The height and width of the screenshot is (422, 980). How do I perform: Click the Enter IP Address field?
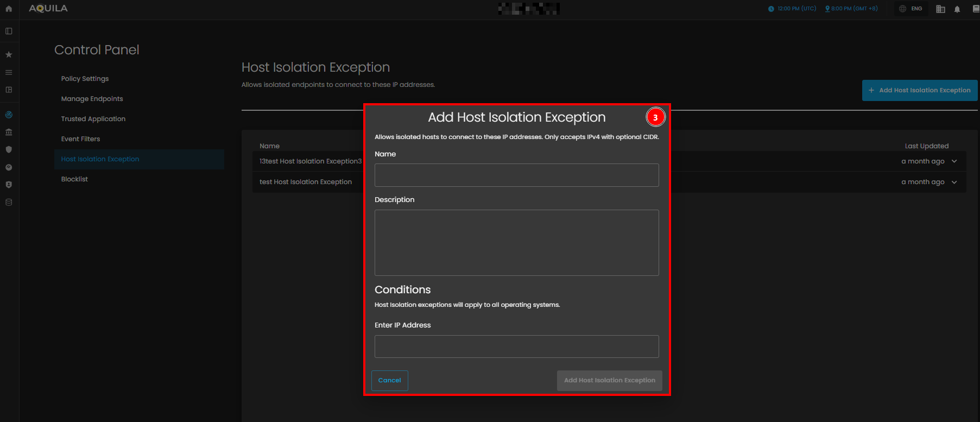(516, 347)
